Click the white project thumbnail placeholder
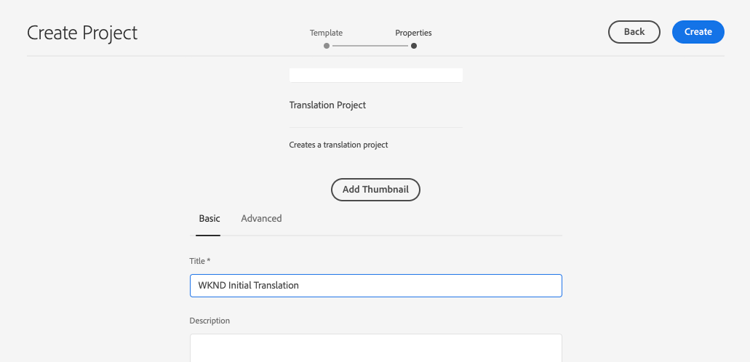Image resolution: width=750 pixels, height=362 pixels. 376,75
